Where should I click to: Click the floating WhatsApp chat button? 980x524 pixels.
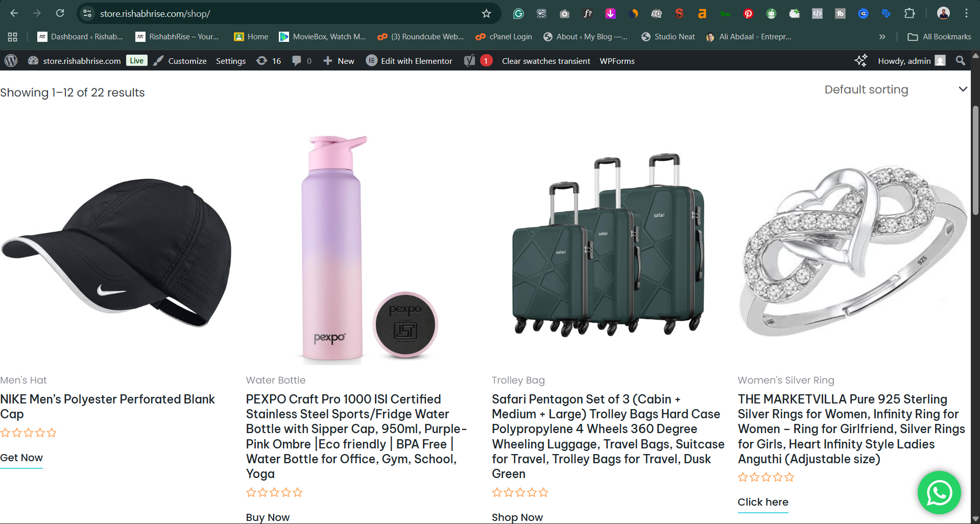tap(939, 492)
